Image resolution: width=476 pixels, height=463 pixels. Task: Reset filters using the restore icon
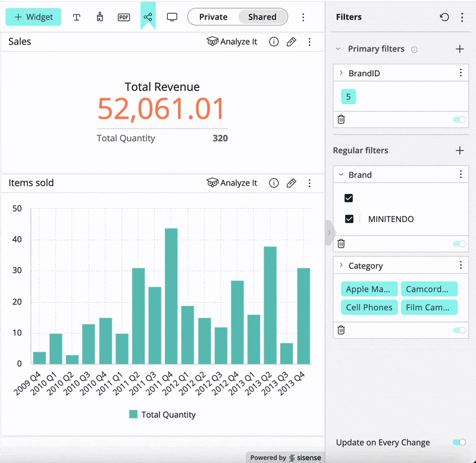[x=444, y=17]
